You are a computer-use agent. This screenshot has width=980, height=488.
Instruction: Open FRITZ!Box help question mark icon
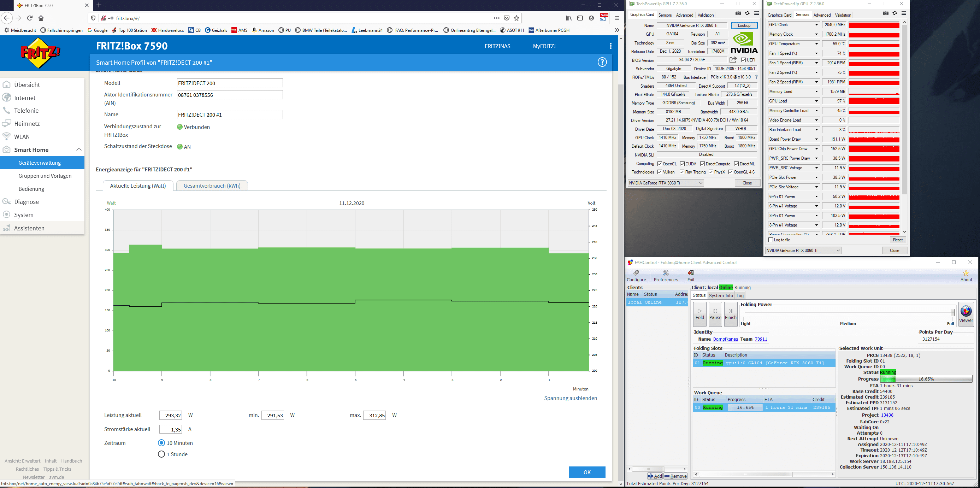(x=602, y=62)
